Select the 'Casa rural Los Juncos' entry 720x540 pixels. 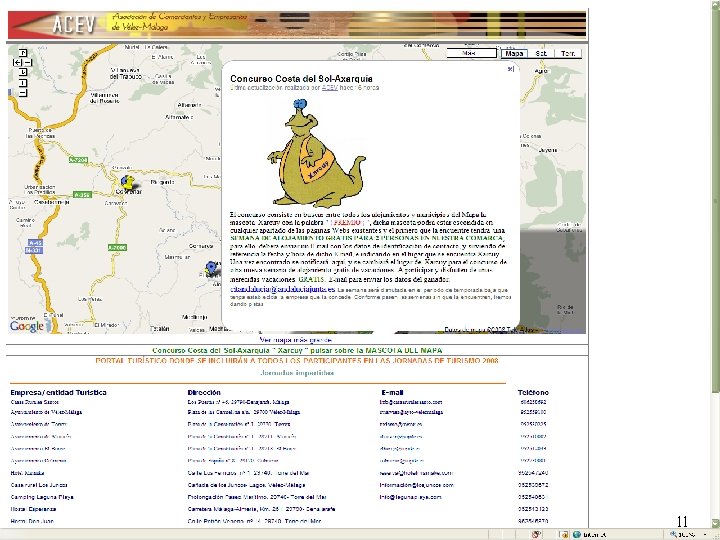pyautogui.click(x=39, y=485)
